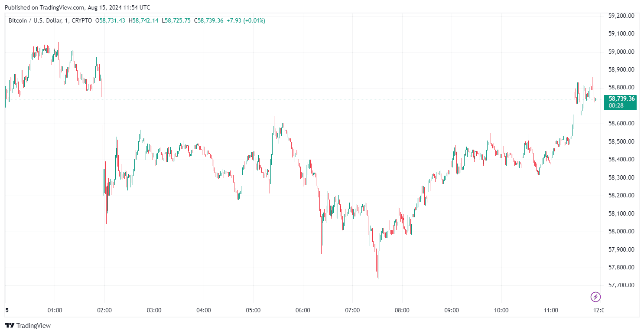Image resolution: width=644 pixels, height=334 pixels.
Task: Click the 06:00 time axis label
Action: [302, 310]
